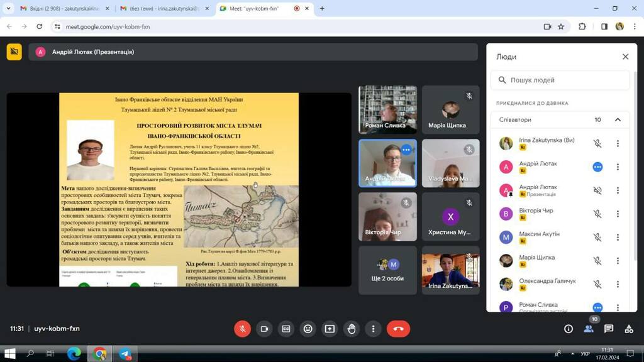This screenshot has height=362, width=644.
Task: Turn on captions with the CC button
Action: [x=286, y=329]
